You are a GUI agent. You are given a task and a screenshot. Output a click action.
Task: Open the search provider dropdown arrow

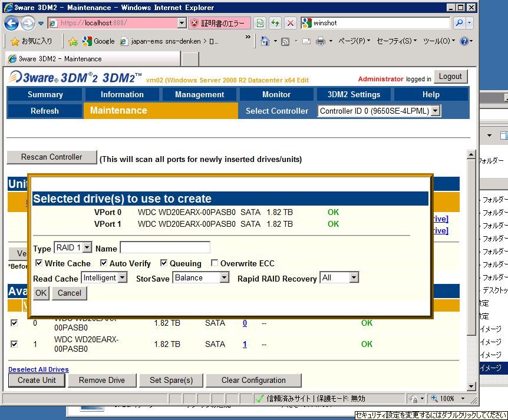[470, 23]
